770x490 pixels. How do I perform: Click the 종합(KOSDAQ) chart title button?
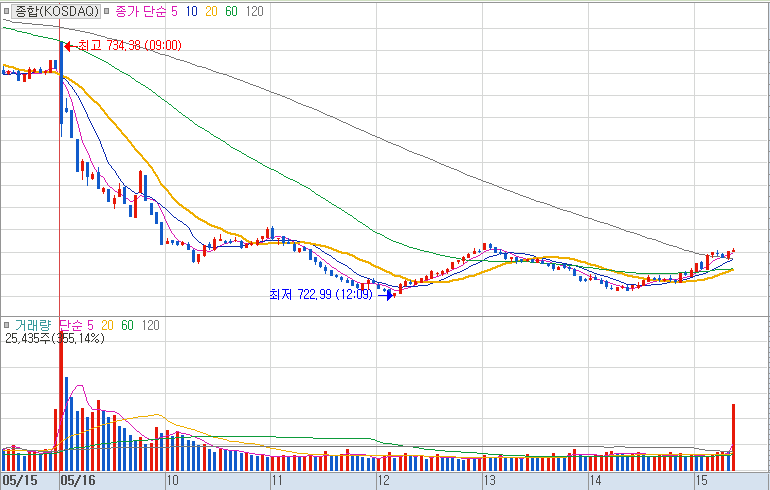point(56,11)
